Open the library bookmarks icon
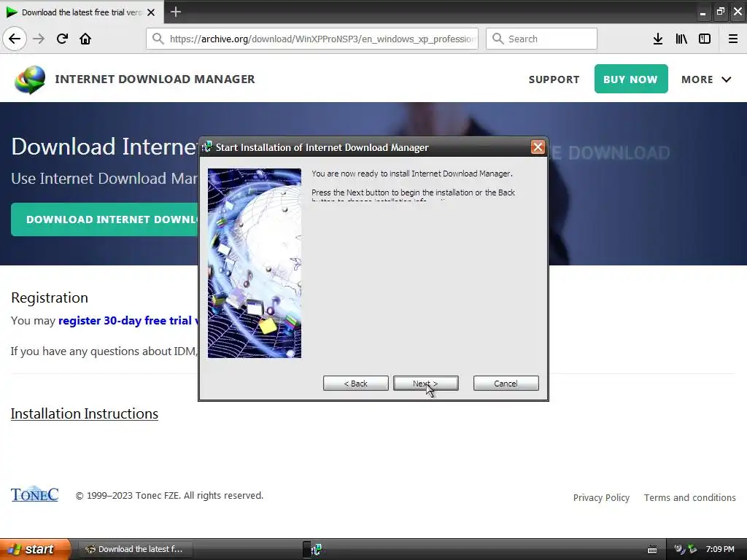The height and width of the screenshot is (560, 747). (681, 39)
